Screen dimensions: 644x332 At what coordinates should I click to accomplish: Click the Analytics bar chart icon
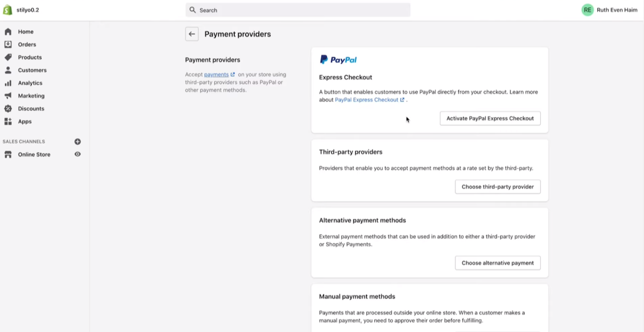click(8, 83)
